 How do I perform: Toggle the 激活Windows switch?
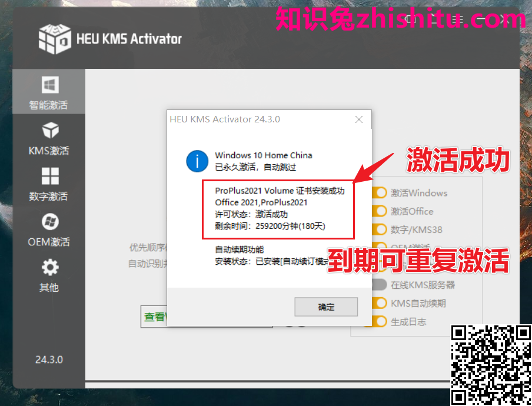coord(380,192)
